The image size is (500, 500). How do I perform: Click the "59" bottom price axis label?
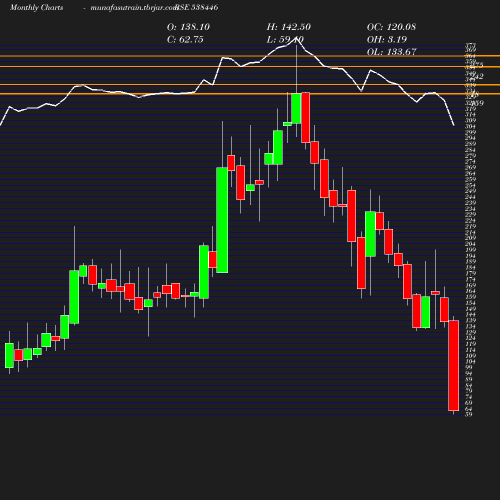469,414
